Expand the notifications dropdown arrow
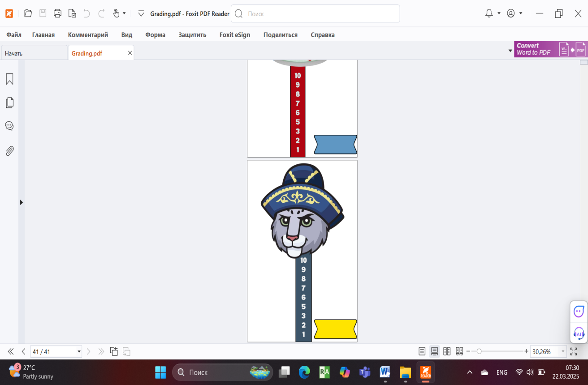588x385 pixels. coord(499,13)
